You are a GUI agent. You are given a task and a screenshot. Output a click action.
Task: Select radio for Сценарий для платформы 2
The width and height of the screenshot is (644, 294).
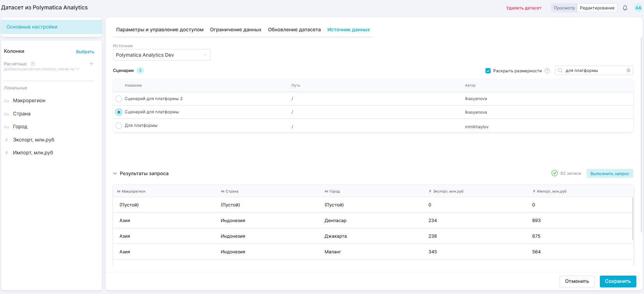click(119, 99)
